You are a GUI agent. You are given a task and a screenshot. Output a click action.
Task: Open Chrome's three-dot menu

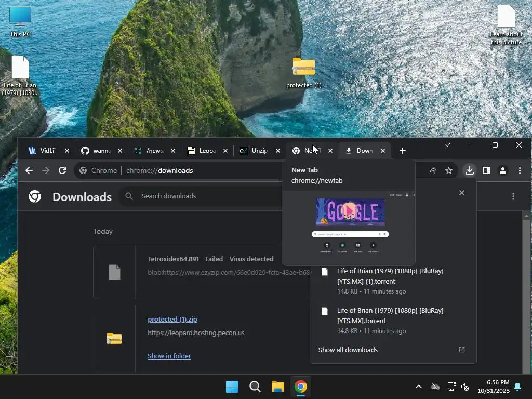tap(520, 170)
